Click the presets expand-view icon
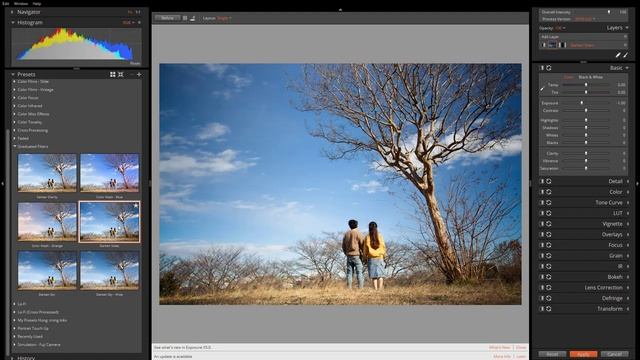Image resolution: width=640 pixels, height=360 pixels. 121,75
